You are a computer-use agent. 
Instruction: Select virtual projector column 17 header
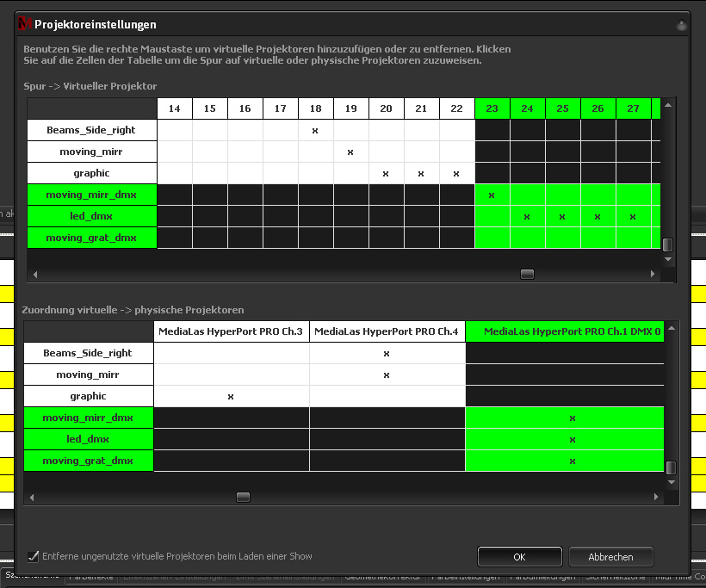click(x=281, y=108)
